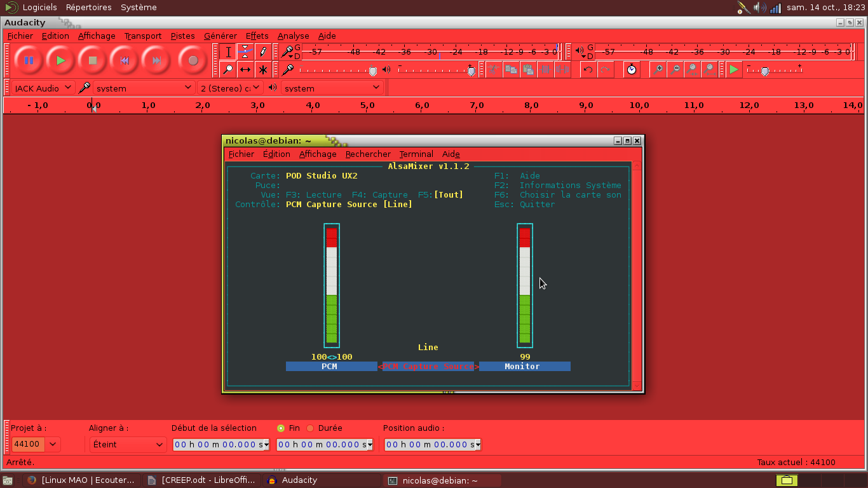Skip to start of project
This screenshot has width=868, height=488.
point(125,60)
